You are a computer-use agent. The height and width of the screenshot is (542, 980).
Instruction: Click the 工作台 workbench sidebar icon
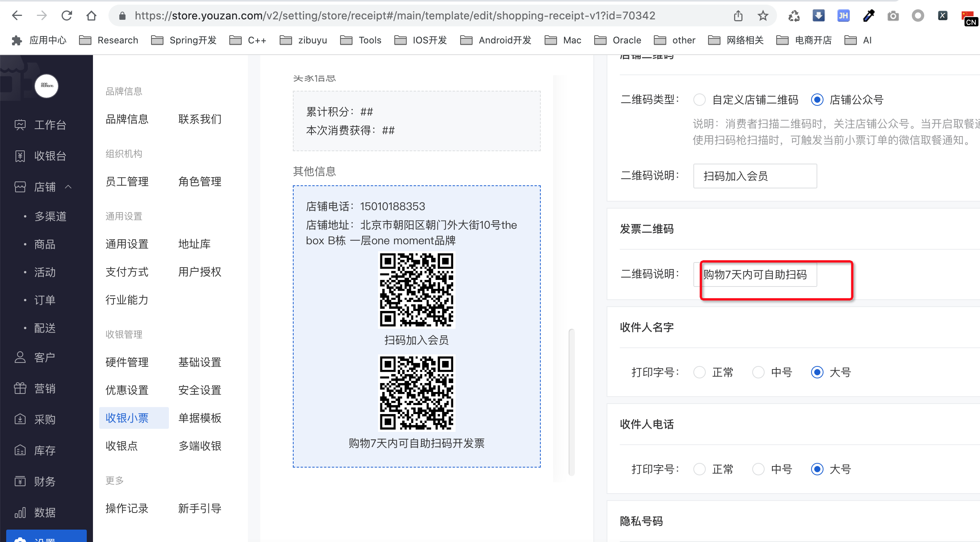[x=20, y=125]
